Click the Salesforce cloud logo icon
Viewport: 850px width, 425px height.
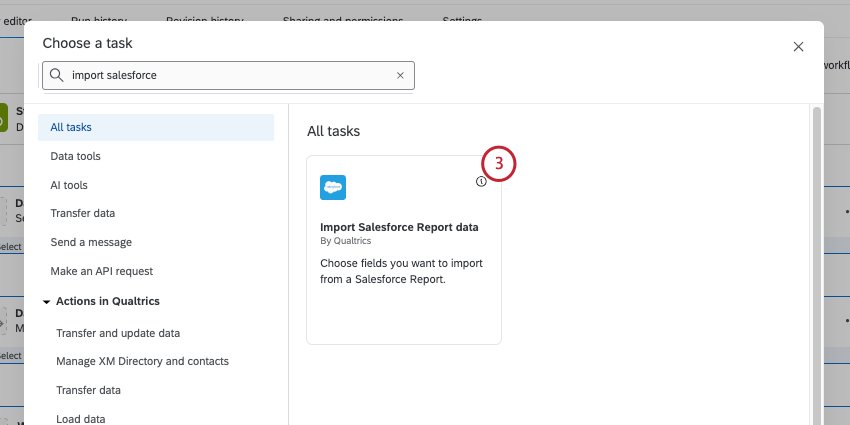(x=332, y=187)
